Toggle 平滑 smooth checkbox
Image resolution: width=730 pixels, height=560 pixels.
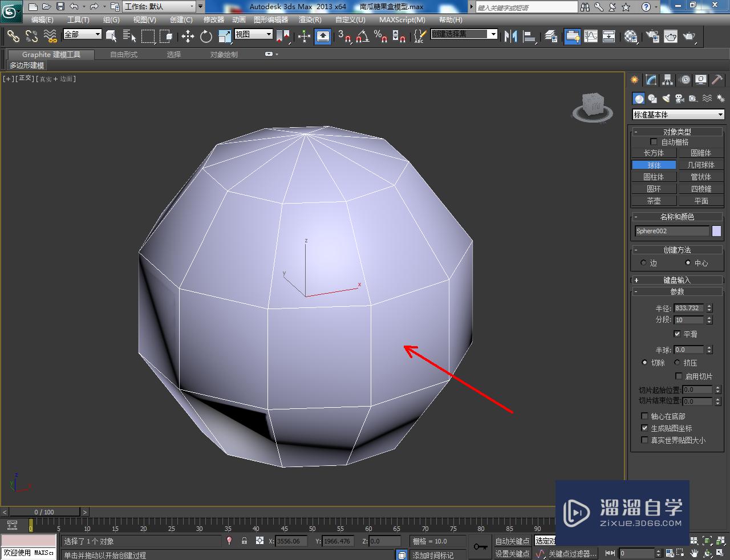(x=677, y=334)
